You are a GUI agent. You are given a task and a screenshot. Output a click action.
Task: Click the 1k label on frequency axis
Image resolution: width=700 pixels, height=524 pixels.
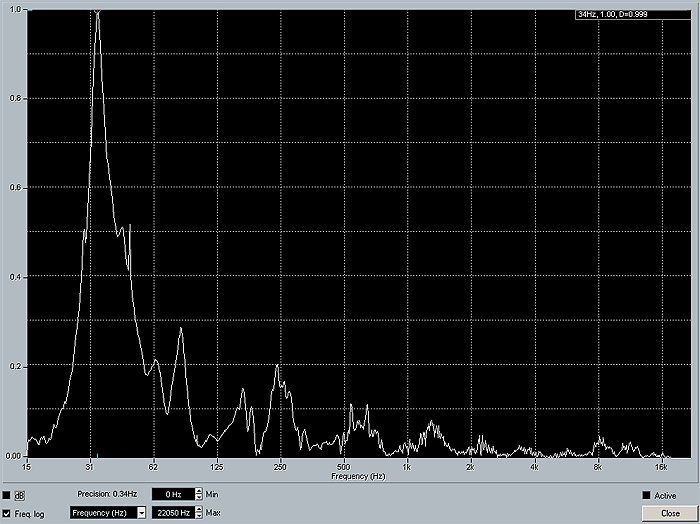[x=406, y=467]
